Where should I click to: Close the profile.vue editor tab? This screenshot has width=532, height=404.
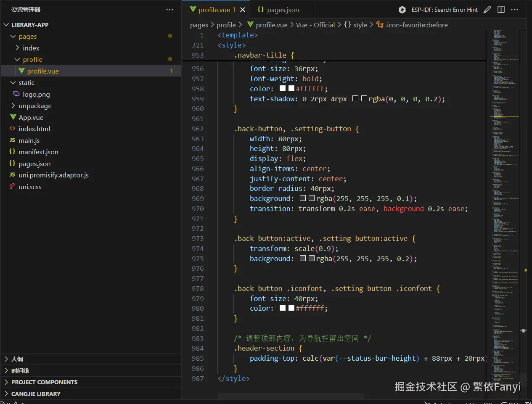(243, 10)
